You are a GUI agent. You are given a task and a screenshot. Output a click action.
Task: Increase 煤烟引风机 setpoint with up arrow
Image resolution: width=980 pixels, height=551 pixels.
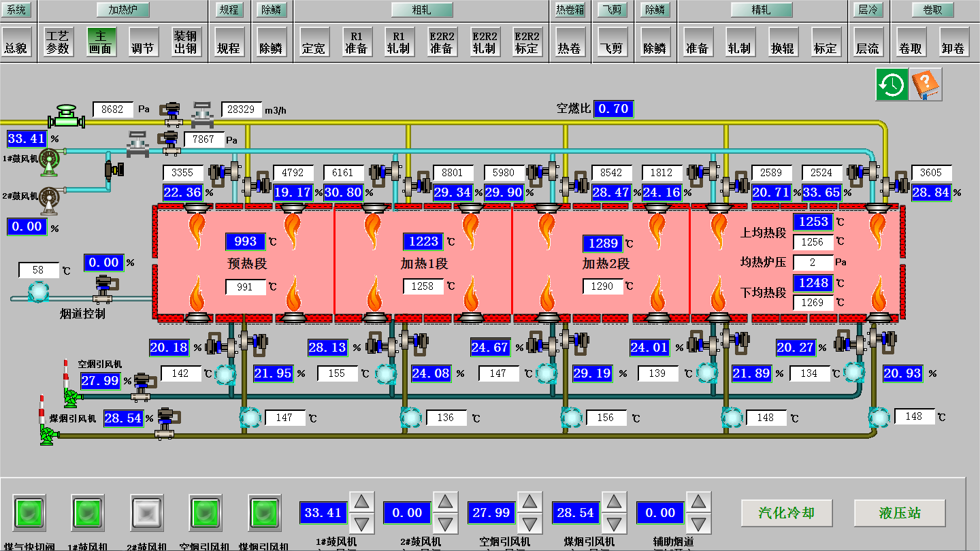tap(614, 502)
